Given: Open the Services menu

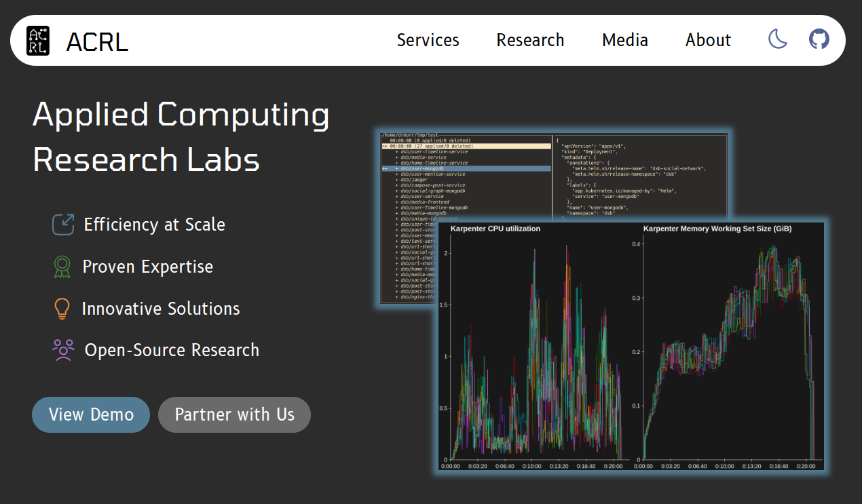Looking at the screenshot, I should point(428,40).
